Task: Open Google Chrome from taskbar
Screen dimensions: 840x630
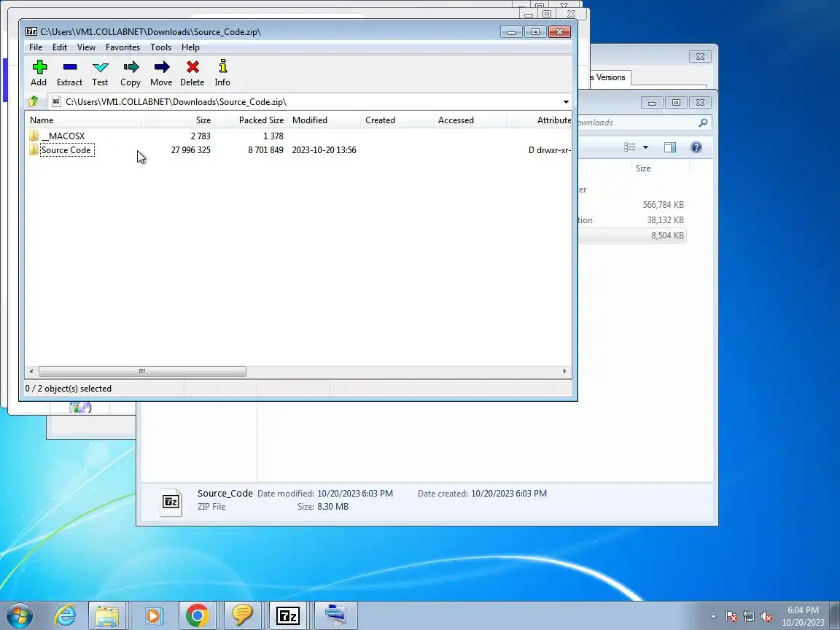Action: point(197,615)
